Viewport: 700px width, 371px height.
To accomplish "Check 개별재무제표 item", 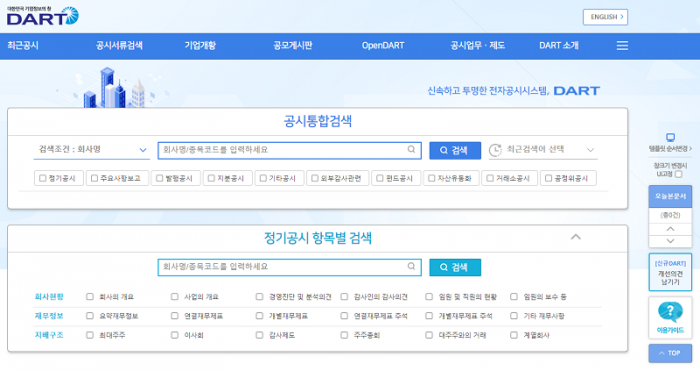I will 259,316.
